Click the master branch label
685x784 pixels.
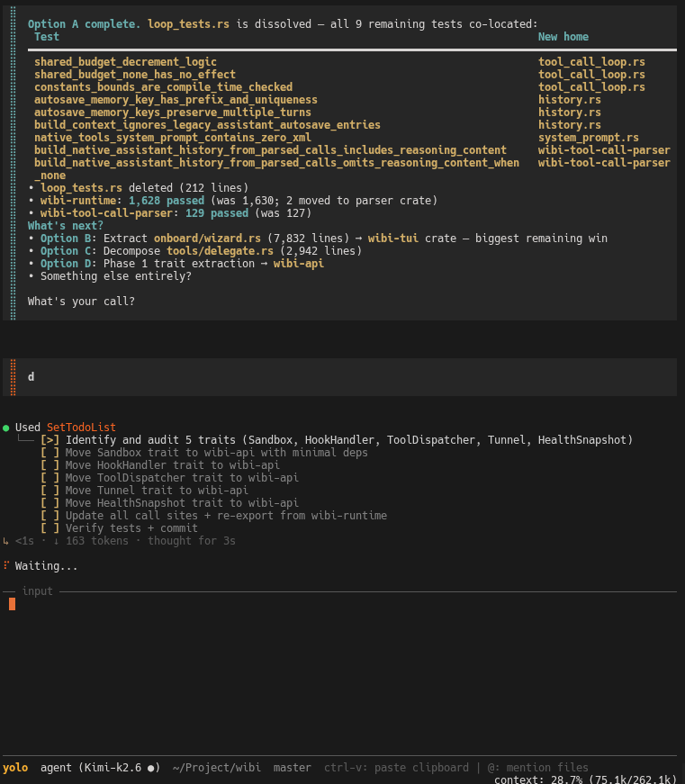(x=292, y=768)
